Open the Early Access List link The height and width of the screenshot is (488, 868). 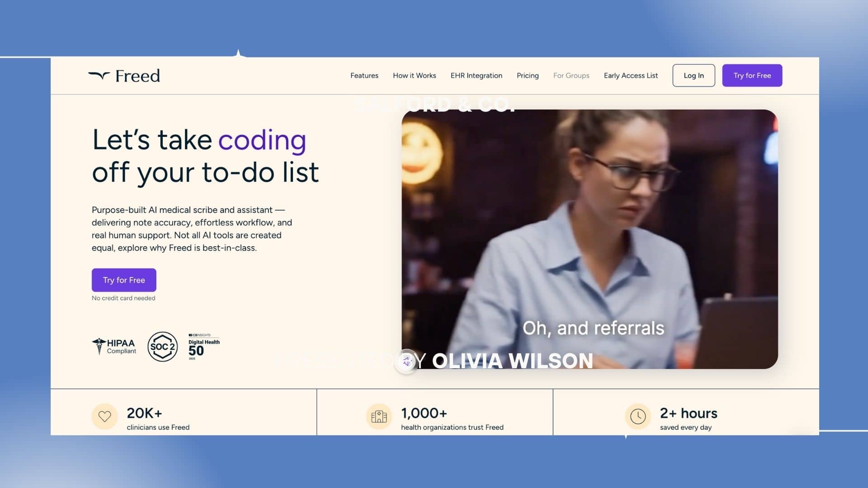(x=631, y=75)
